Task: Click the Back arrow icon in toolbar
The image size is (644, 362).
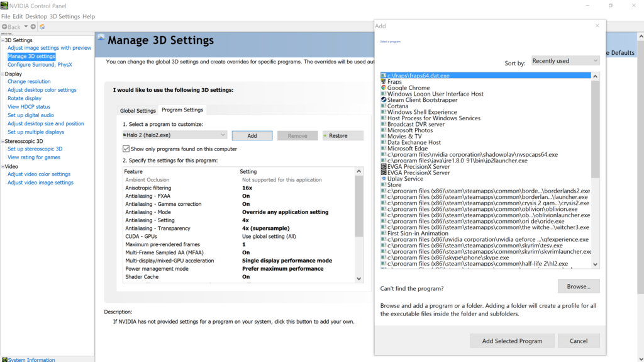Action: coord(4,26)
